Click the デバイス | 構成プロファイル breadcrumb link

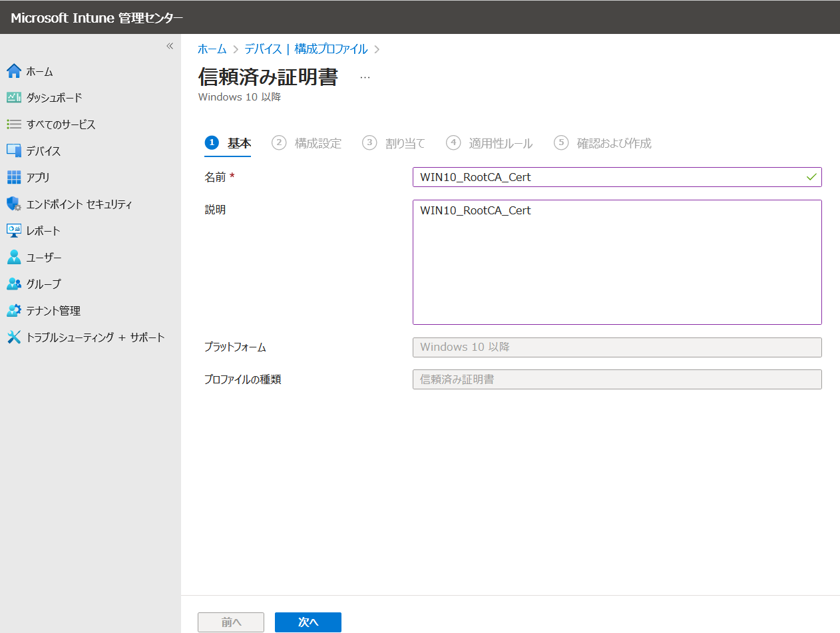[x=306, y=49]
